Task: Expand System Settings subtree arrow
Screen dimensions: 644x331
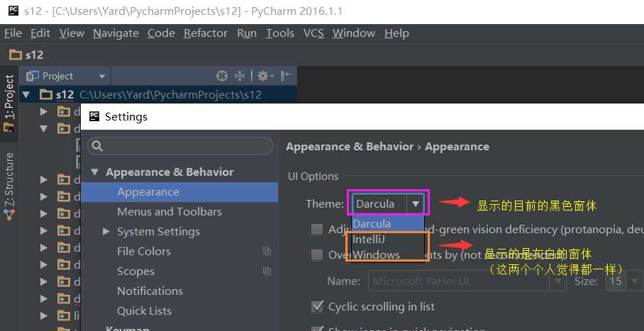Action: click(106, 232)
